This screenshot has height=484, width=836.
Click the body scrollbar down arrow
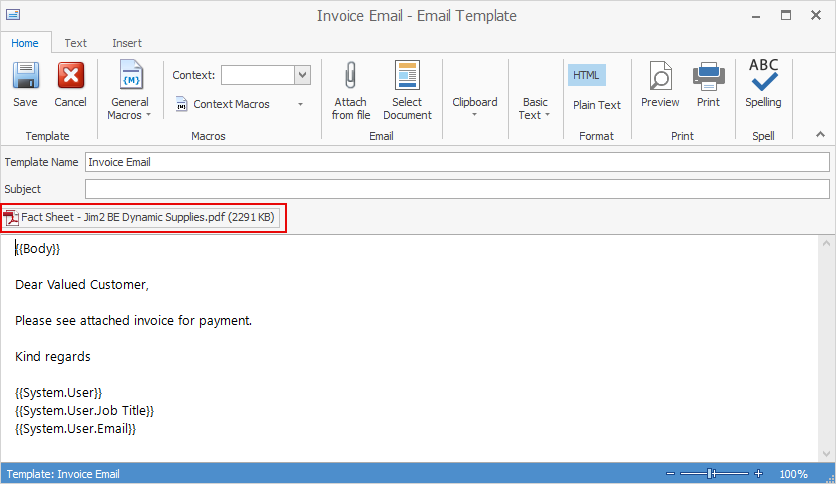[826, 454]
